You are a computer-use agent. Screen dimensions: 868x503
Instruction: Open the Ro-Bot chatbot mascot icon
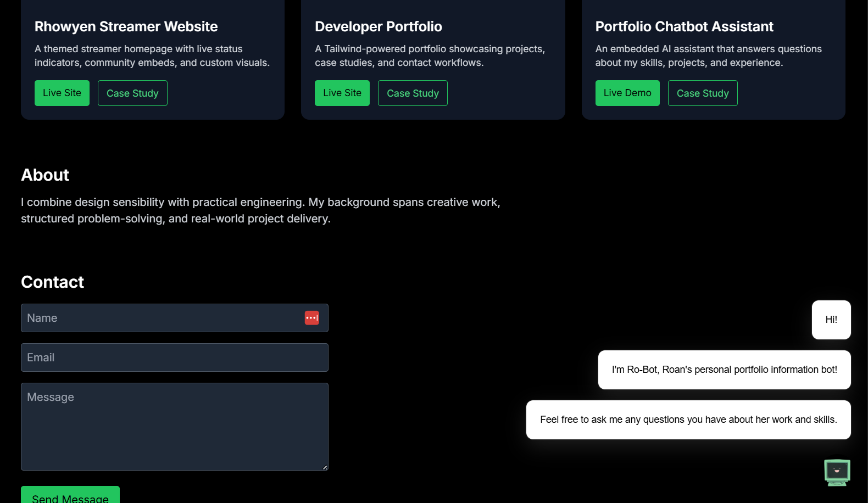coord(837,472)
